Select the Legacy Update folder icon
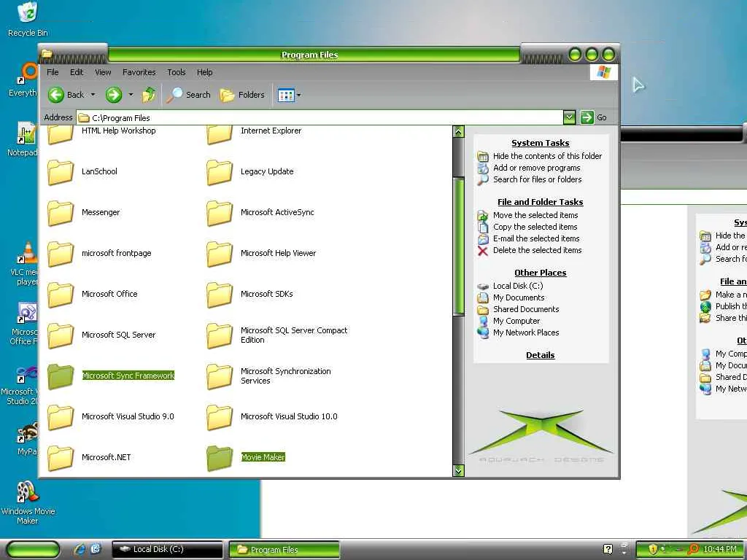Viewport: 747px width, 560px height. [x=220, y=172]
